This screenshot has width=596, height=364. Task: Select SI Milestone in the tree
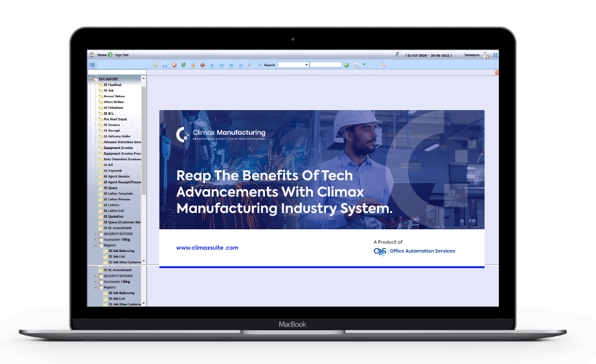point(113,108)
